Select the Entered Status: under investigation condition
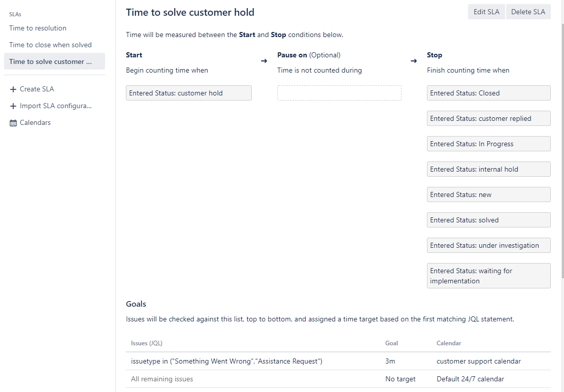The height and width of the screenshot is (392, 564). pyautogui.click(x=488, y=245)
